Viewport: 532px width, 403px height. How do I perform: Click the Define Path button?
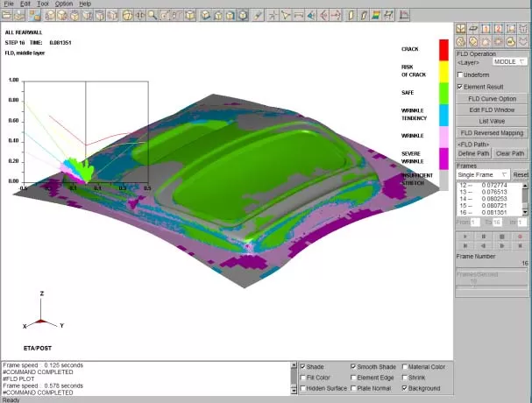pos(473,153)
